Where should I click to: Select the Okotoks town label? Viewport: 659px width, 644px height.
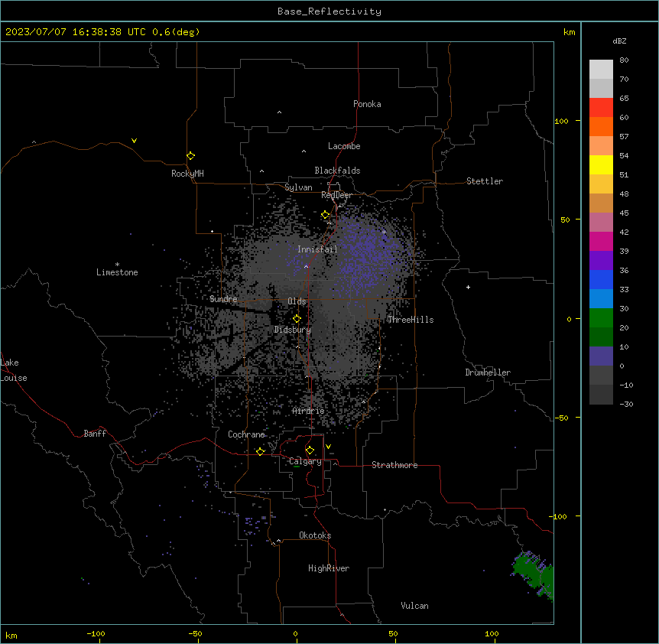315,535
